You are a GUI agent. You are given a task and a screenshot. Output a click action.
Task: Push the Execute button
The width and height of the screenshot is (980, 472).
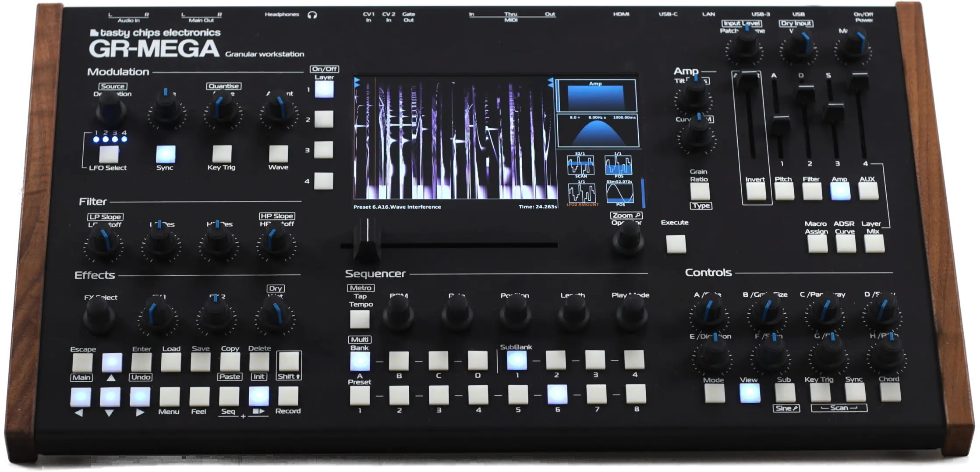pos(676,244)
